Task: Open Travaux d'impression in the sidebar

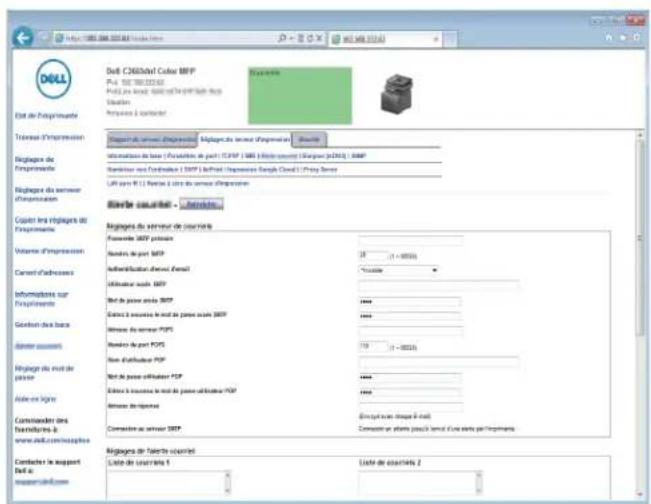Action: 49,137
